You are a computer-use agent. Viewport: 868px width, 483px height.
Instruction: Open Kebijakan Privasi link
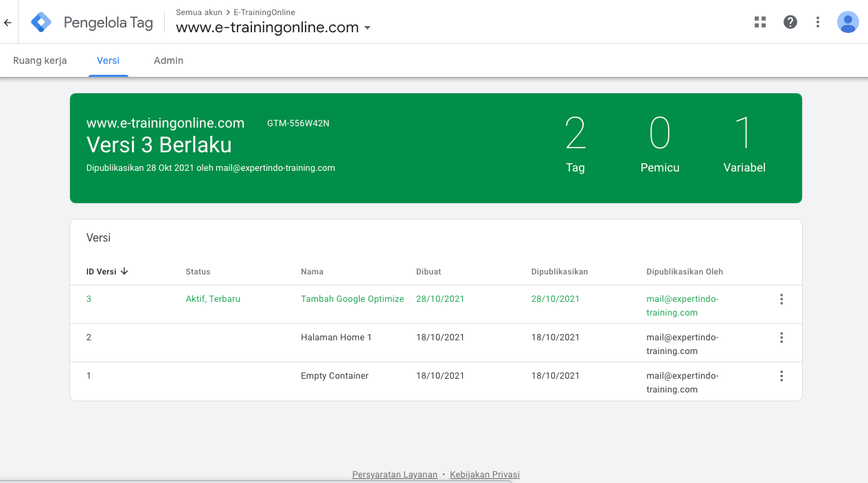point(485,474)
